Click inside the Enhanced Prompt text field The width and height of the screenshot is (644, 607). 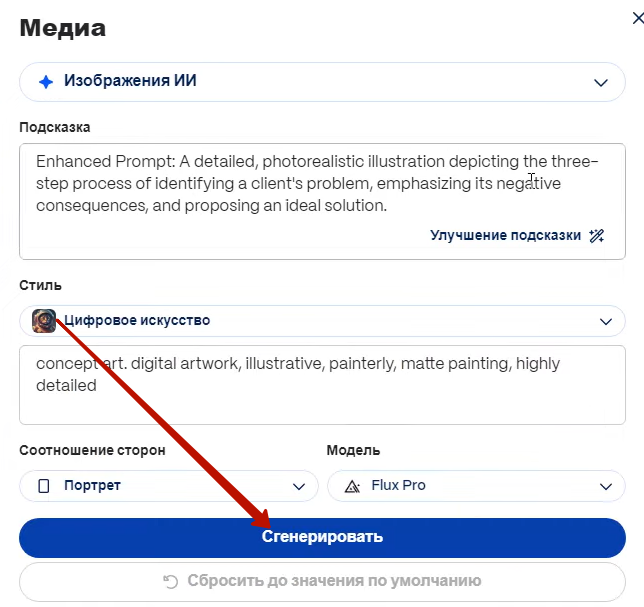[322, 201]
